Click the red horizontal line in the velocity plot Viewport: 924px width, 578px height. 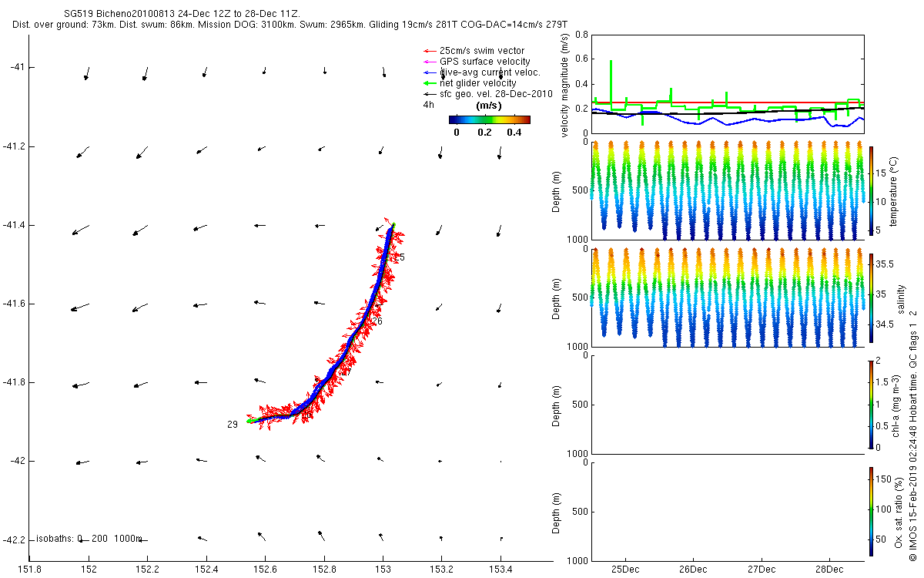pyautogui.click(x=727, y=102)
